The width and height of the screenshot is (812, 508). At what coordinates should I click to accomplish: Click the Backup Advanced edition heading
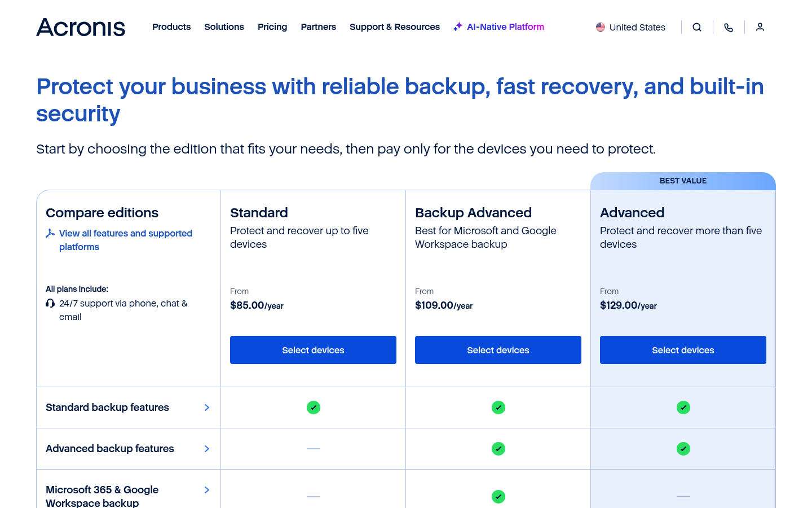(473, 213)
